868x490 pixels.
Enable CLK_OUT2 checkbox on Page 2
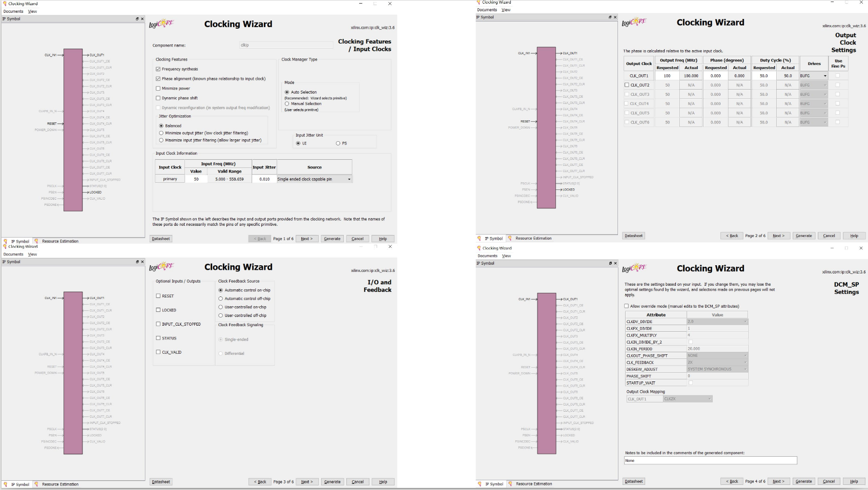click(627, 85)
